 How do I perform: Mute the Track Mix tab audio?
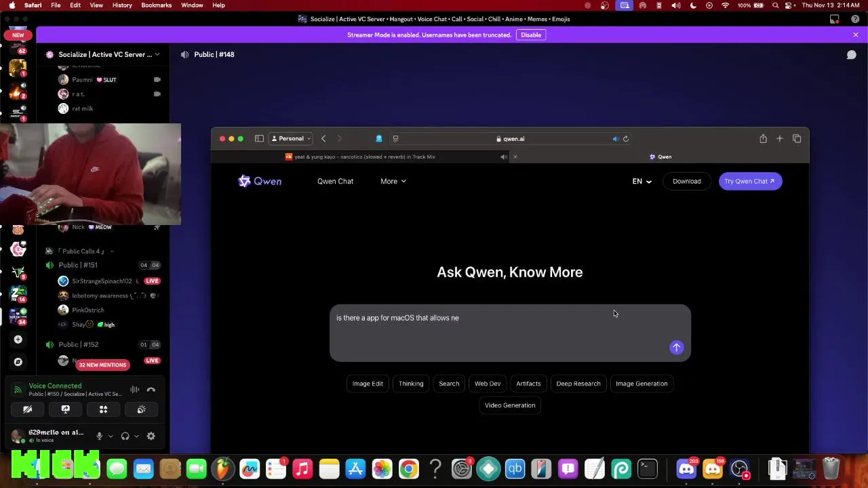coord(504,157)
